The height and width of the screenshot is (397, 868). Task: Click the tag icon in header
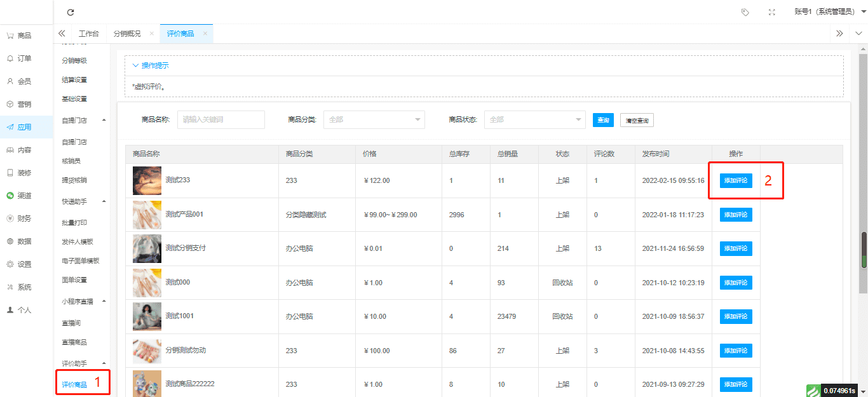point(745,12)
